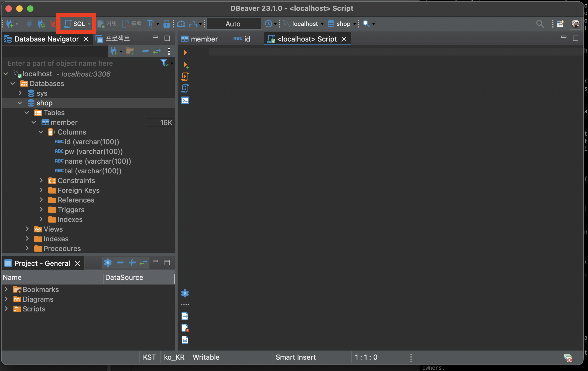This screenshot has height=371, width=588.
Task: Switch to the 프로젝트 tab
Action: 113,39
